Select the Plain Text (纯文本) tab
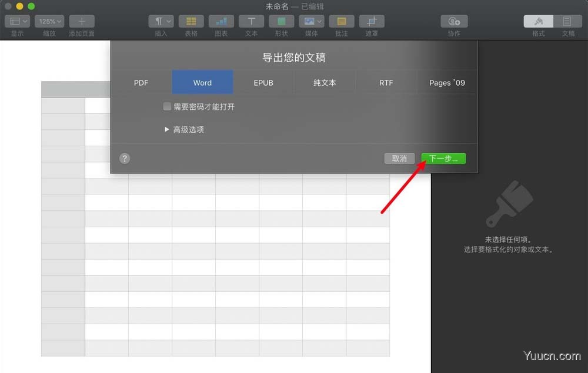 [x=325, y=82]
